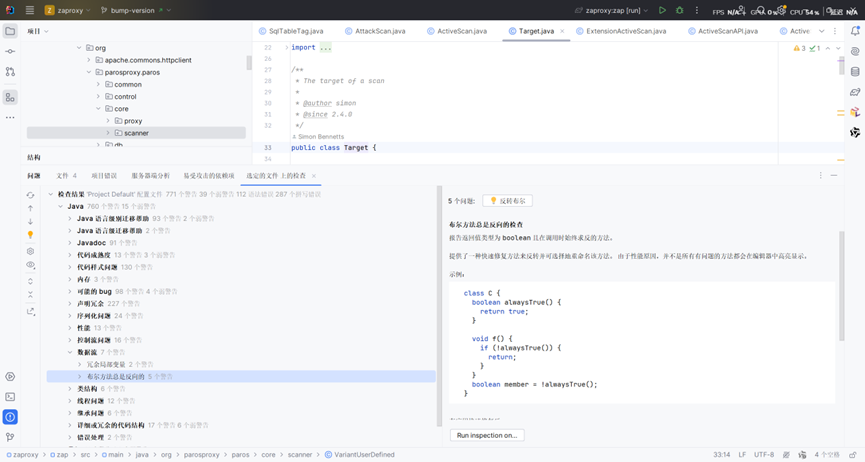Open the Terminal tool window icon
This screenshot has width=865, height=462.
click(10, 397)
